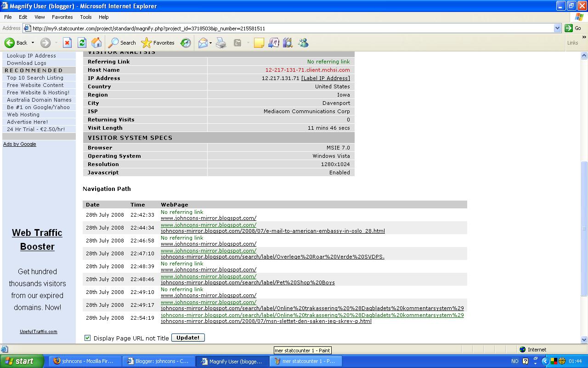588x368 pixels.
Task: Click the Label IP Address link
Action: pos(326,78)
